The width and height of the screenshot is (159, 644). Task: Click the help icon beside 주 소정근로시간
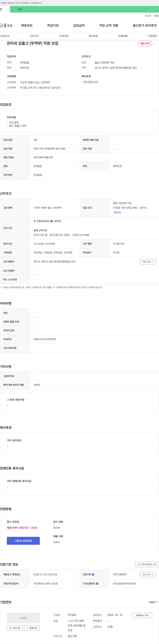coord(51,221)
